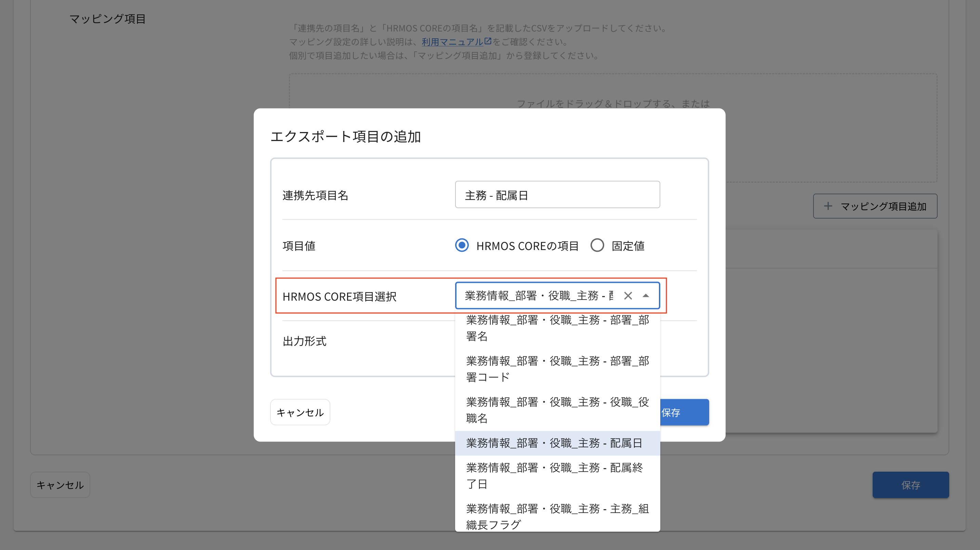The width and height of the screenshot is (980, 550).
Task: Choose 配属終了日 option in the list
Action: tap(557, 475)
